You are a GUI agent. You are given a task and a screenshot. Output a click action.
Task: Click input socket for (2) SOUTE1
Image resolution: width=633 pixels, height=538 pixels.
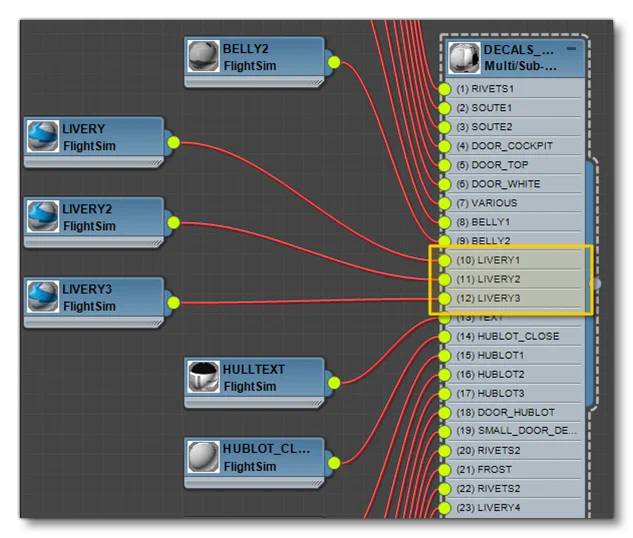pyautogui.click(x=444, y=108)
